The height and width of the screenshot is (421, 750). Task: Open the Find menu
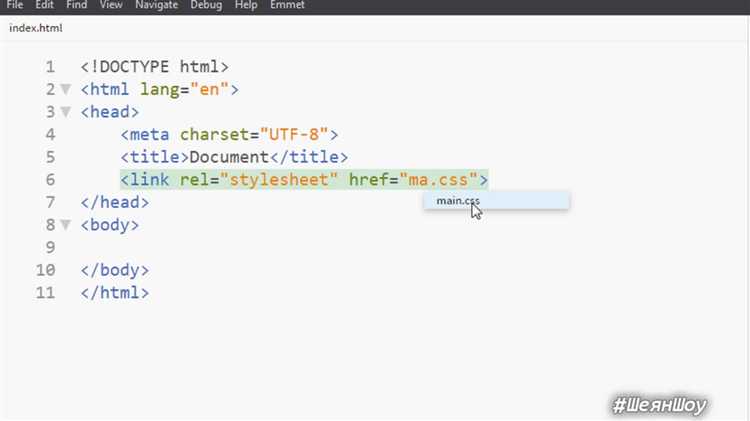pyautogui.click(x=77, y=5)
